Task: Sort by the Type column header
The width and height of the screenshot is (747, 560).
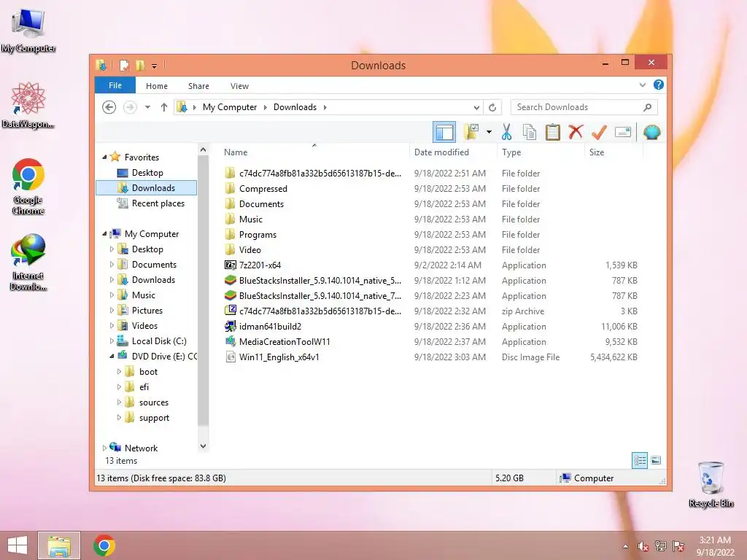Action: [541, 152]
